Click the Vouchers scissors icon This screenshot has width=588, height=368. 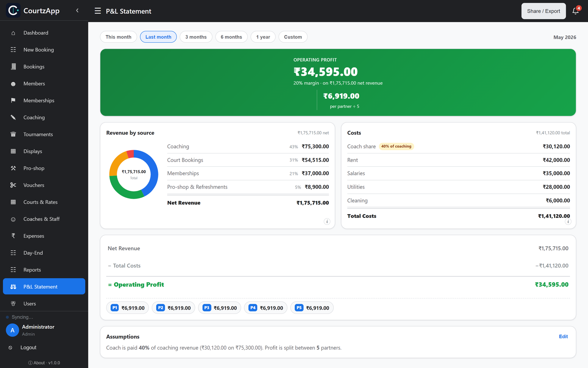coord(13,185)
